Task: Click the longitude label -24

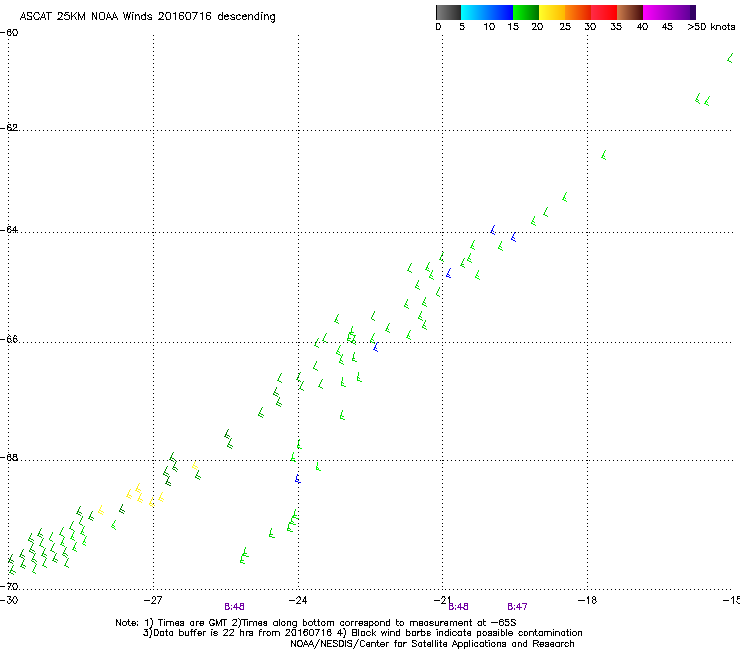Action: pyautogui.click(x=298, y=600)
